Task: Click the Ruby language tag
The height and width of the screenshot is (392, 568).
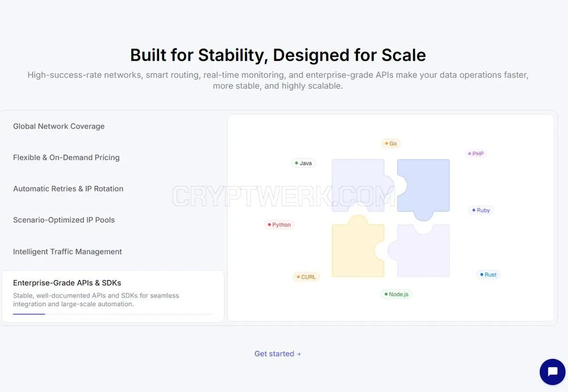Action: (481, 210)
